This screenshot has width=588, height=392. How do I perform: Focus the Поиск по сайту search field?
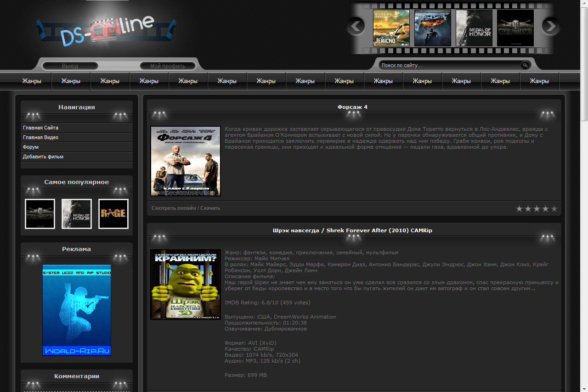click(x=450, y=65)
